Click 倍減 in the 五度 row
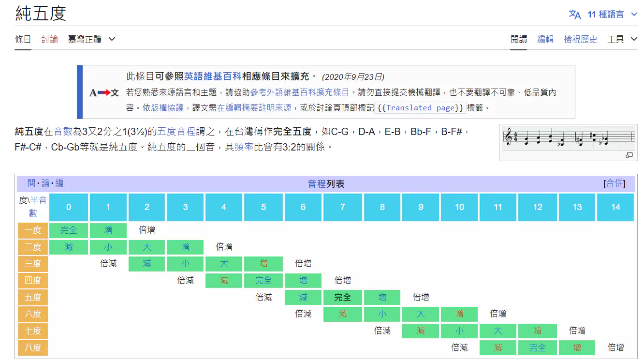The width and height of the screenshot is (644, 362). [263, 297]
